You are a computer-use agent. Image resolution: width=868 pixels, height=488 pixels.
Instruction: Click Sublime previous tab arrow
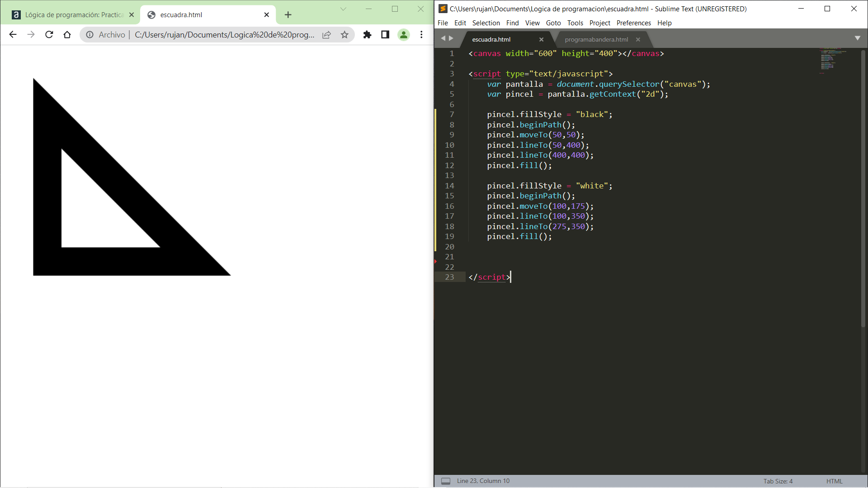click(x=443, y=38)
